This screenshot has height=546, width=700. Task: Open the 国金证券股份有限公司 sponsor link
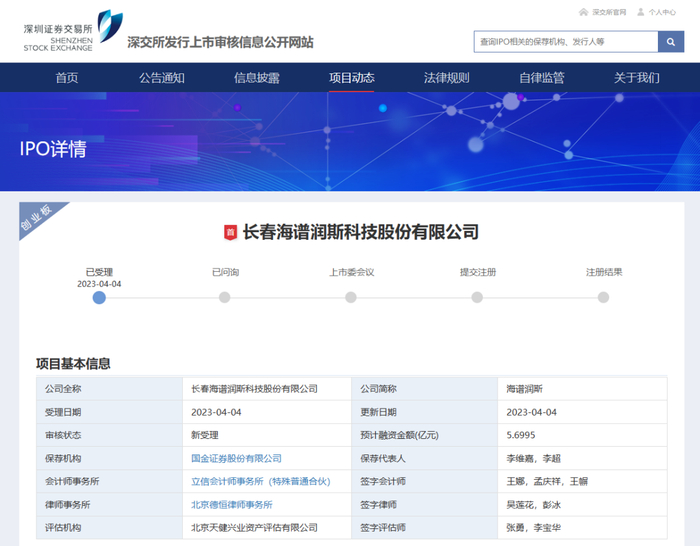click(236, 458)
